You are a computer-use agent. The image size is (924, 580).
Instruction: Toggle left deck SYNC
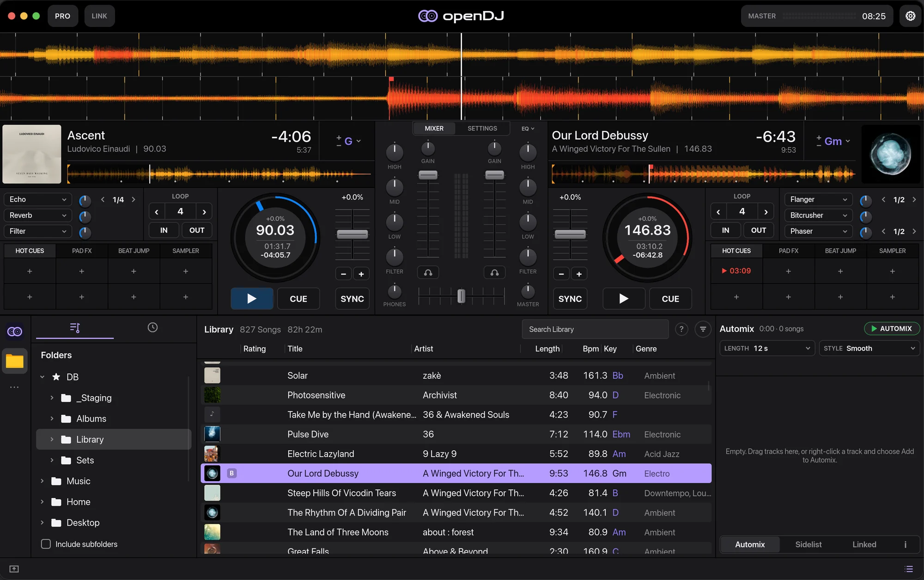point(352,299)
